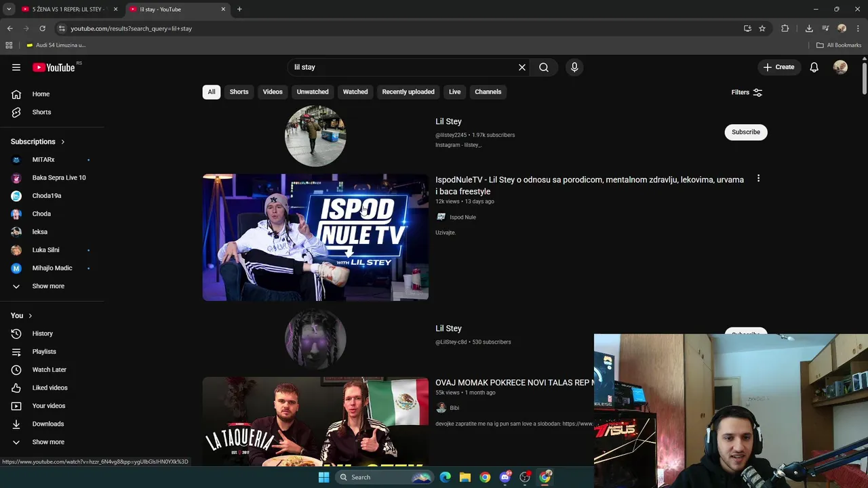The image size is (868, 488).
Task: Click the taskbar Search box
Action: tap(384, 477)
